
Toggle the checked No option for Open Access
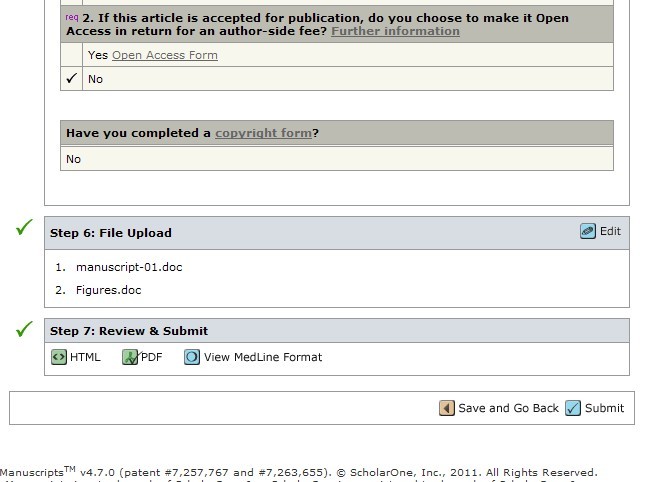pos(71,79)
